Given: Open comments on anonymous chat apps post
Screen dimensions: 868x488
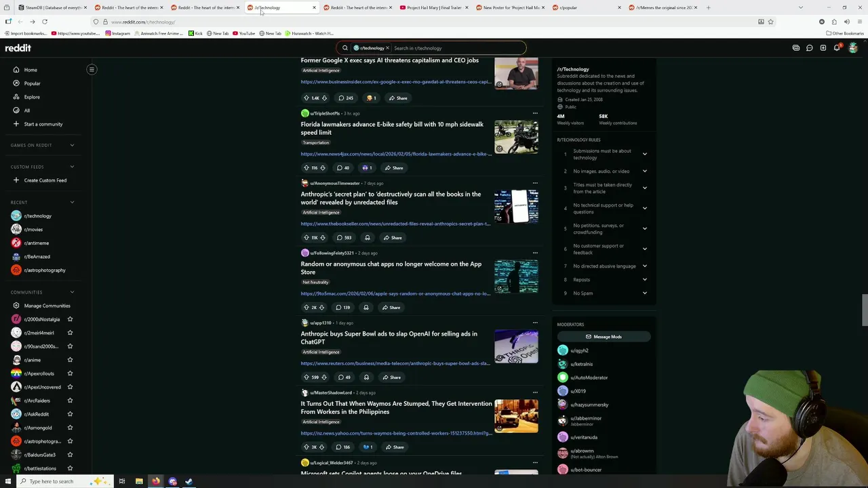Looking at the screenshot, I should 343,307.
